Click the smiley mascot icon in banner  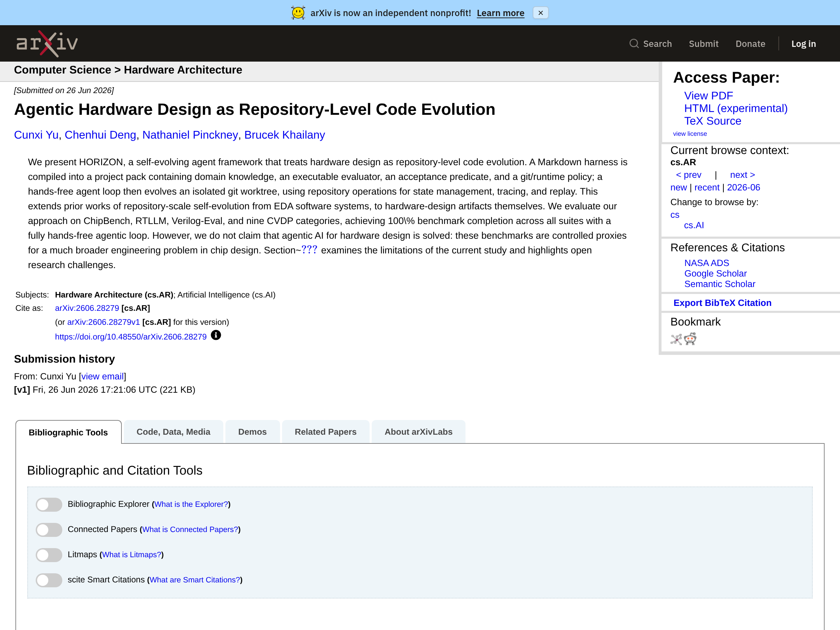(x=298, y=13)
